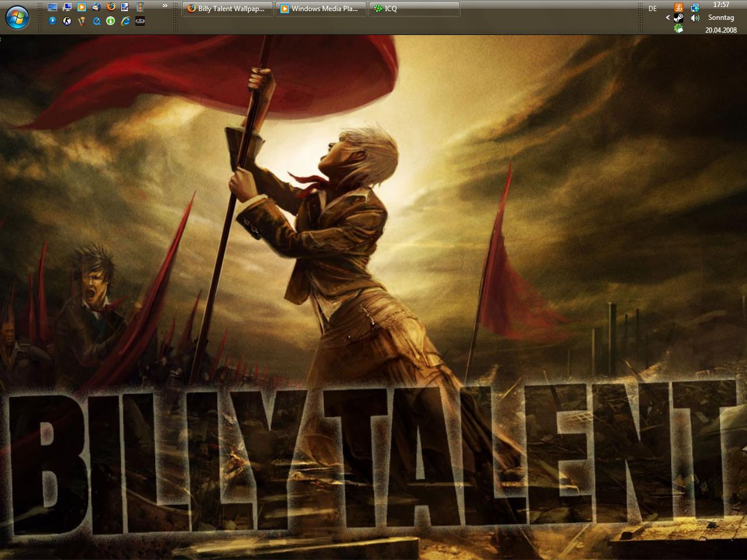Open Thunderbird mail from quick launch
747x560 pixels.
click(96, 8)
